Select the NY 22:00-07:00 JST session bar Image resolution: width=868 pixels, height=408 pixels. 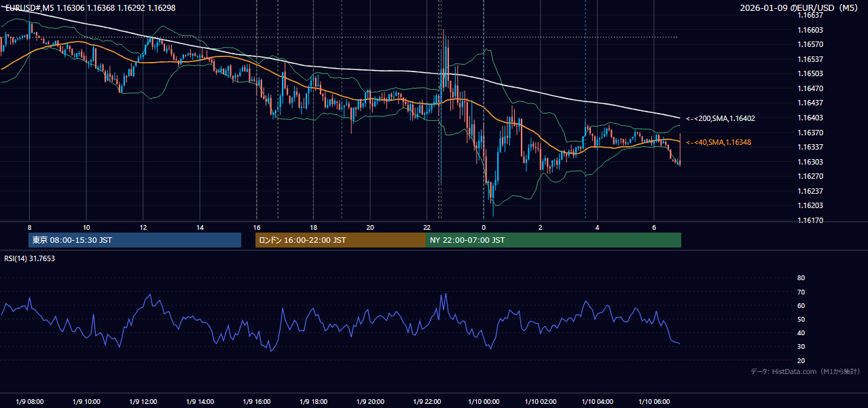(554, 240)
